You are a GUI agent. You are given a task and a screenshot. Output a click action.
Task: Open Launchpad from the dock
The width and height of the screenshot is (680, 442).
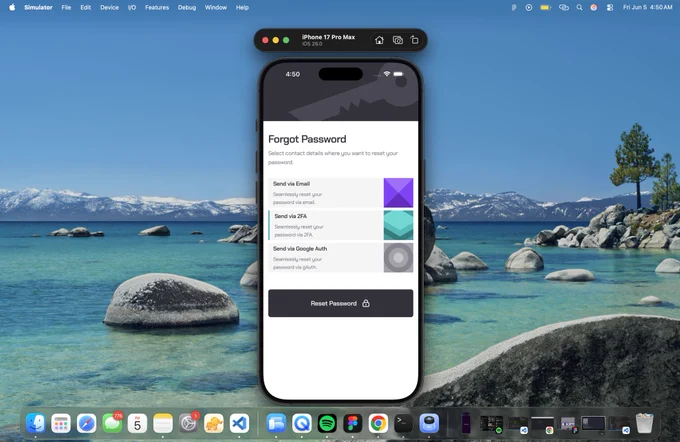click(x=61, y=423)
